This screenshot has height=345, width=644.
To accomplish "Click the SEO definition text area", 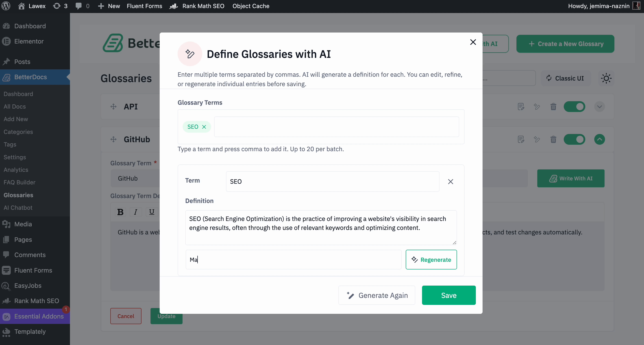I will tap(321, 227).
